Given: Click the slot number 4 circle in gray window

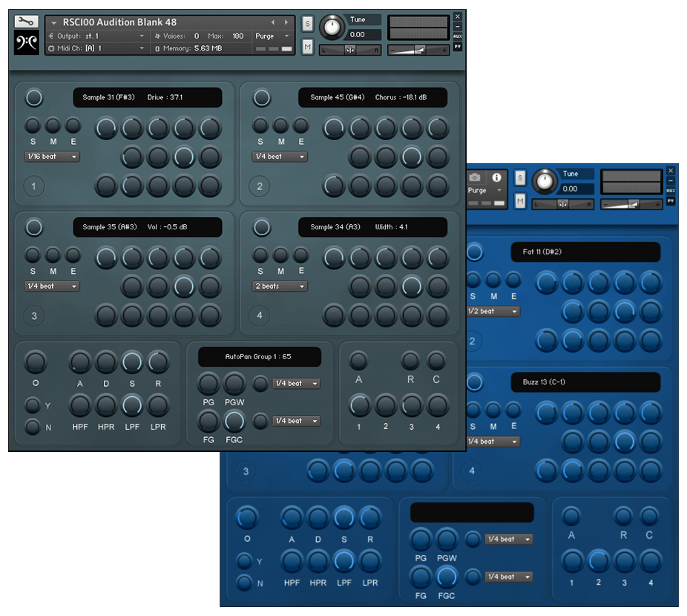Looking at the screenshot, I should point(260,315).
